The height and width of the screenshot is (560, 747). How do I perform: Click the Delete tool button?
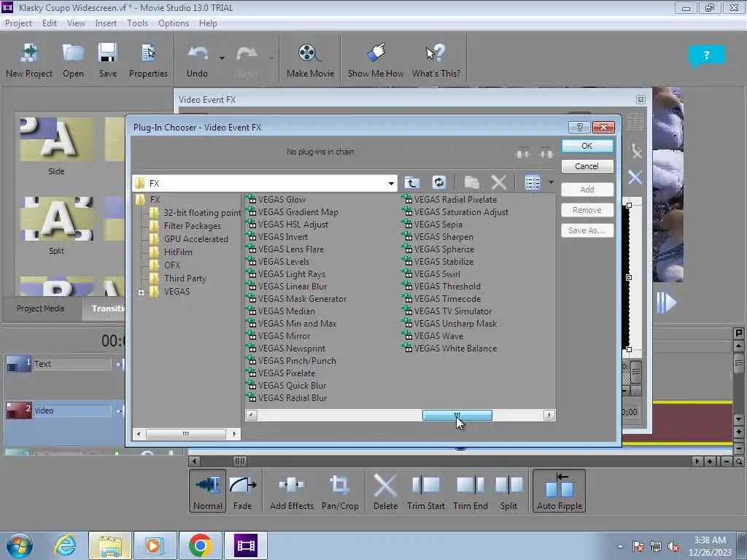(385, 491)
